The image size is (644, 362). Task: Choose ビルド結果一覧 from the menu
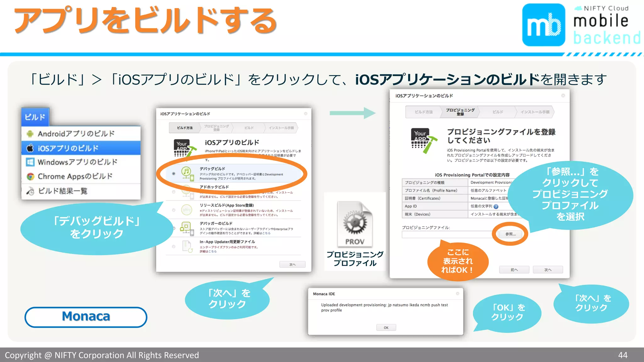tap(81, 191)
